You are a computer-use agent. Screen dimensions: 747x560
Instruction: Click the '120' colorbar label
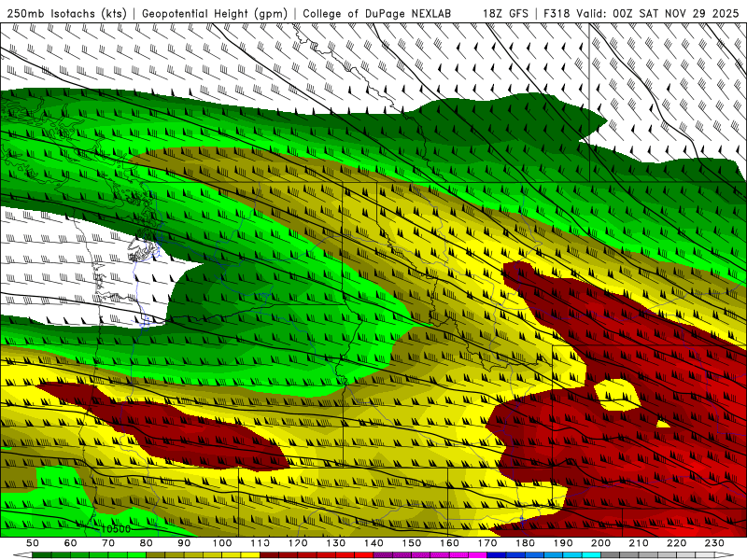[298, 543]
